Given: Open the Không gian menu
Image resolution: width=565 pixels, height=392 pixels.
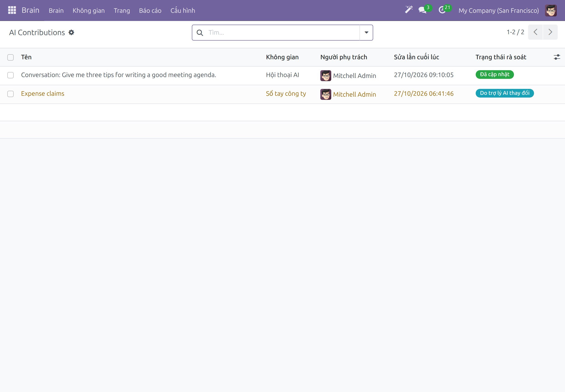Looking at the screenshot, I should tap(89, 10).
